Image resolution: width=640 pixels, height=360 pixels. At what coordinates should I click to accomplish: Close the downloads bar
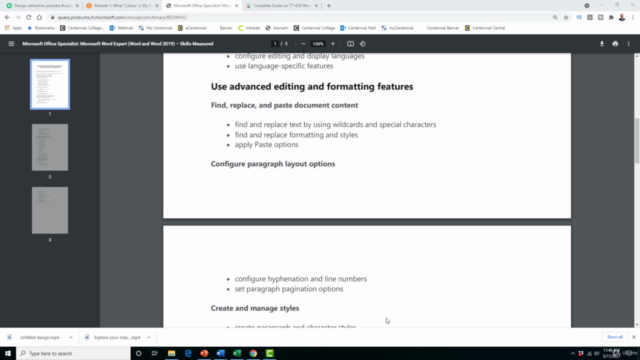point(633,337)
